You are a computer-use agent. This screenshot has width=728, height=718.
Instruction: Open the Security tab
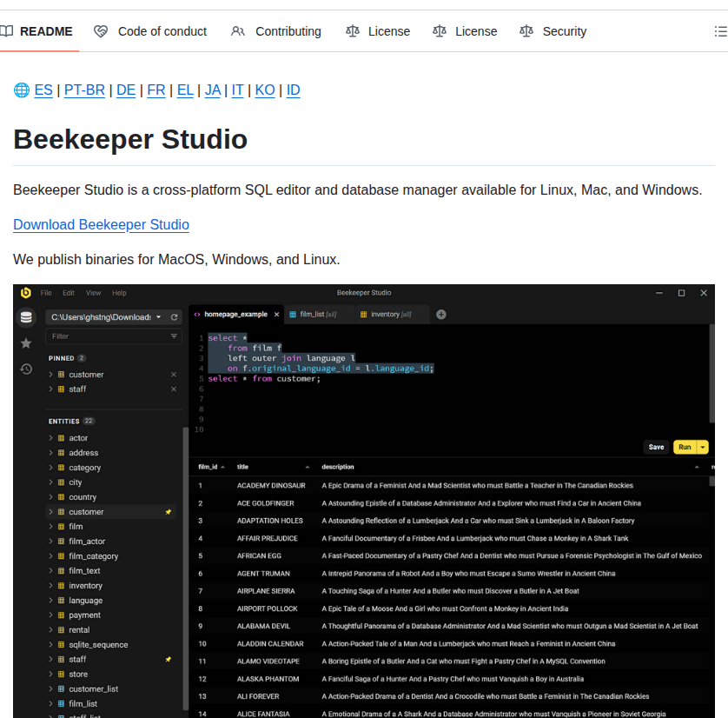click(x=553, y=31)
